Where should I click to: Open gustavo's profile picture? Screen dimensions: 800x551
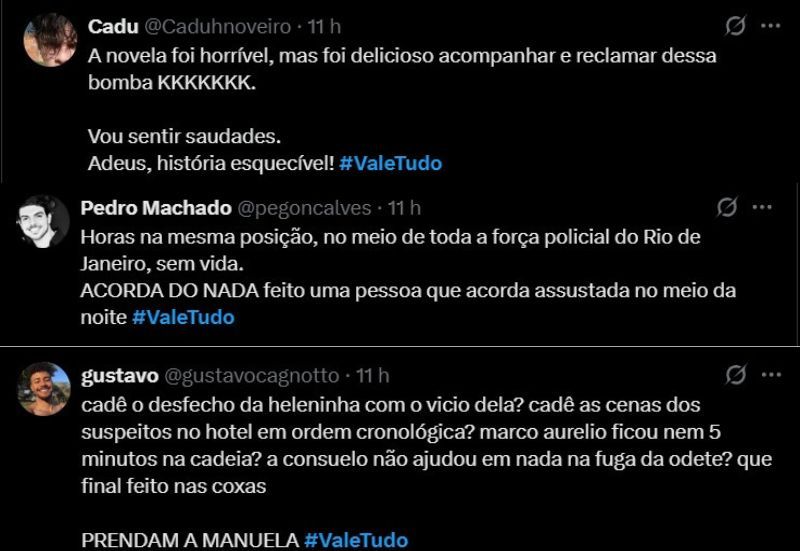click(44, 389)
